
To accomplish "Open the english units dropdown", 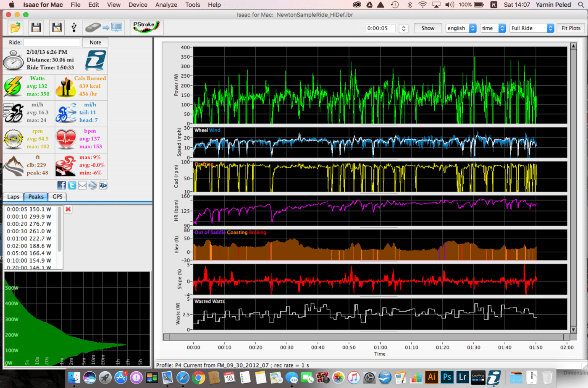I will (461, 28).
